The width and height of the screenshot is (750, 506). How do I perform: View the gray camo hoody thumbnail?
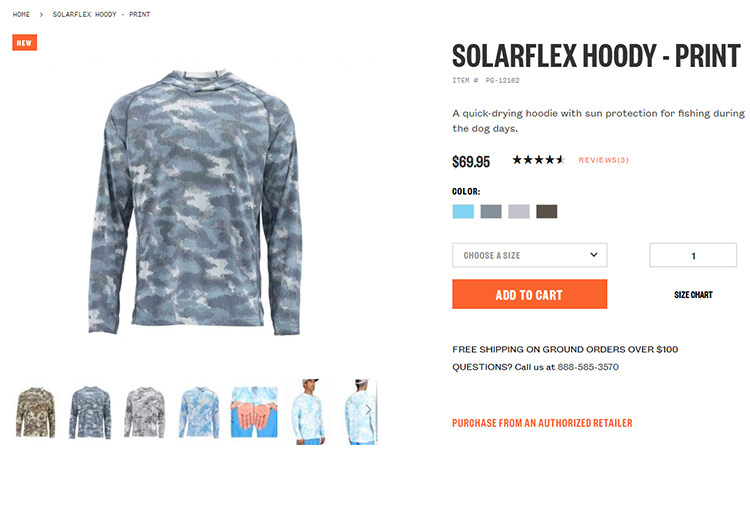coord(144,412)
